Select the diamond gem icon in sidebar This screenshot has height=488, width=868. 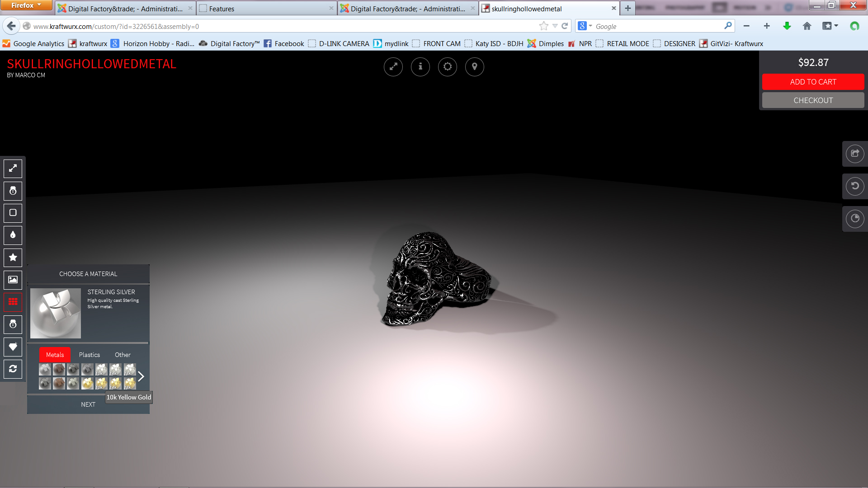click(x=13, y=347)
